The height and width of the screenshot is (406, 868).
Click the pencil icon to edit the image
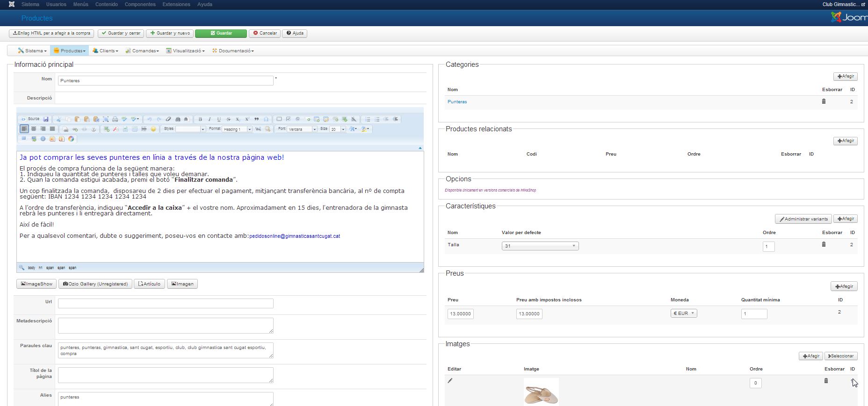point(450,381)
